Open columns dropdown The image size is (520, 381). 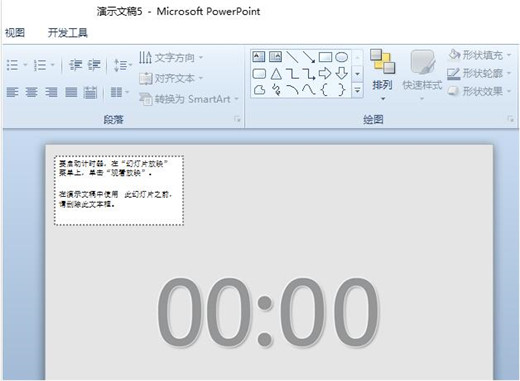tap(119, 92)
